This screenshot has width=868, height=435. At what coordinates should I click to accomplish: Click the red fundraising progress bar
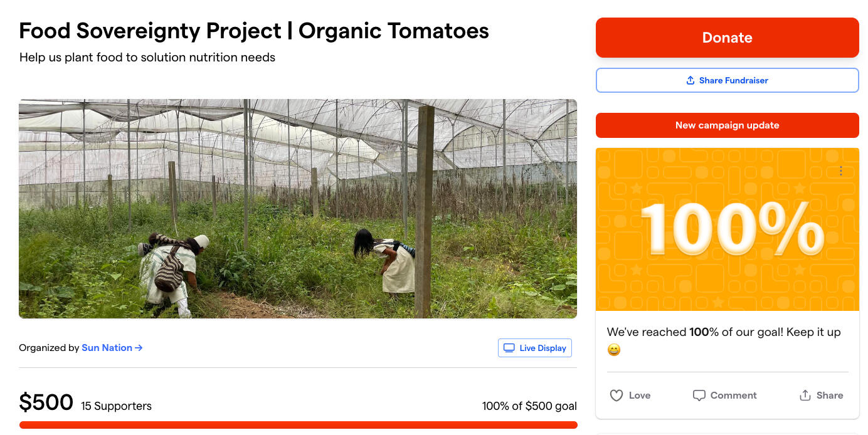(x=298, y=425)
